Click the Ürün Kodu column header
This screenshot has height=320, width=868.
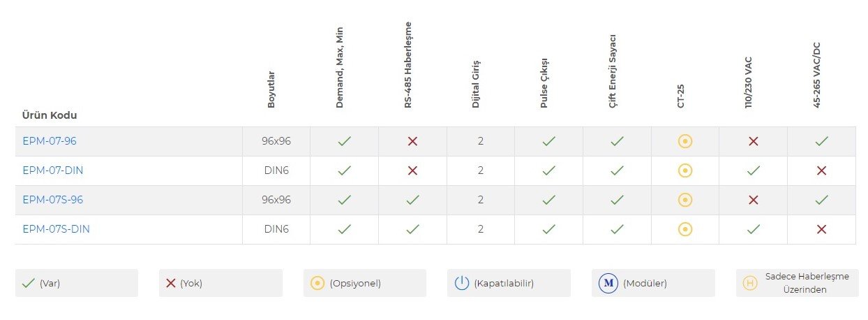tap(50, 115)
